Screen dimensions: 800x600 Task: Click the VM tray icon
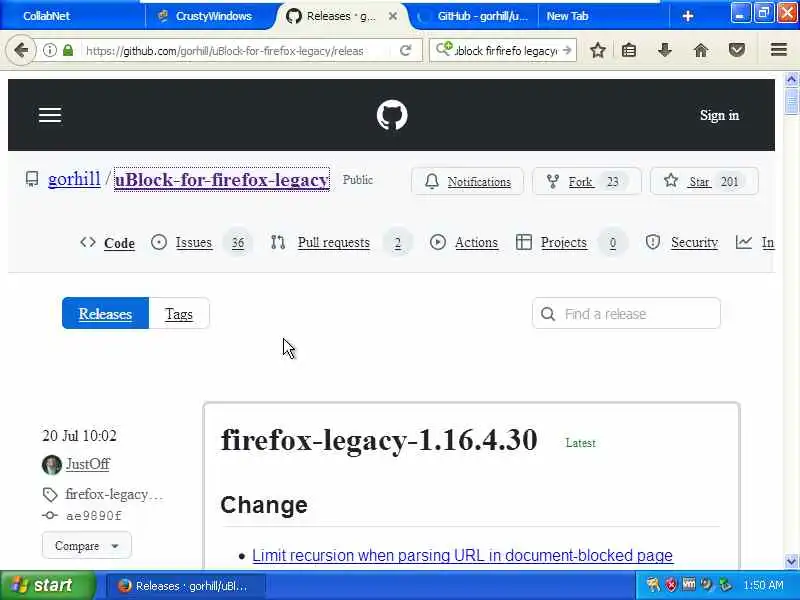[689, 584]
